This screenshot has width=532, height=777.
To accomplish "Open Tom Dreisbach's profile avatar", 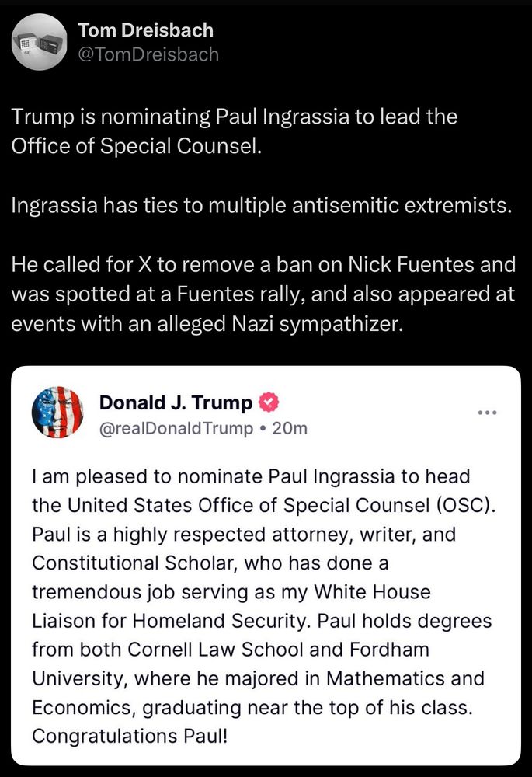I will (39, 42).
